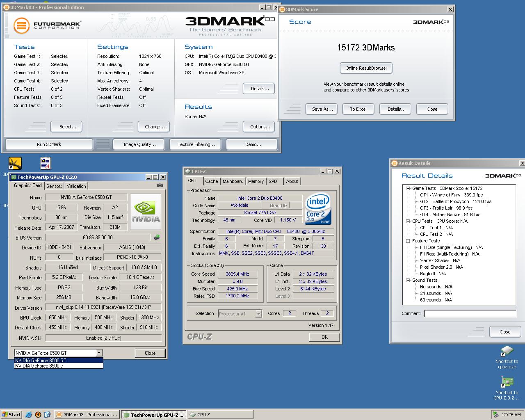Image resolution: width=525 pixels, height=420 pixels.
Task: Click the taskbar clock showing 12:26 AM
Action: (511, 415)
